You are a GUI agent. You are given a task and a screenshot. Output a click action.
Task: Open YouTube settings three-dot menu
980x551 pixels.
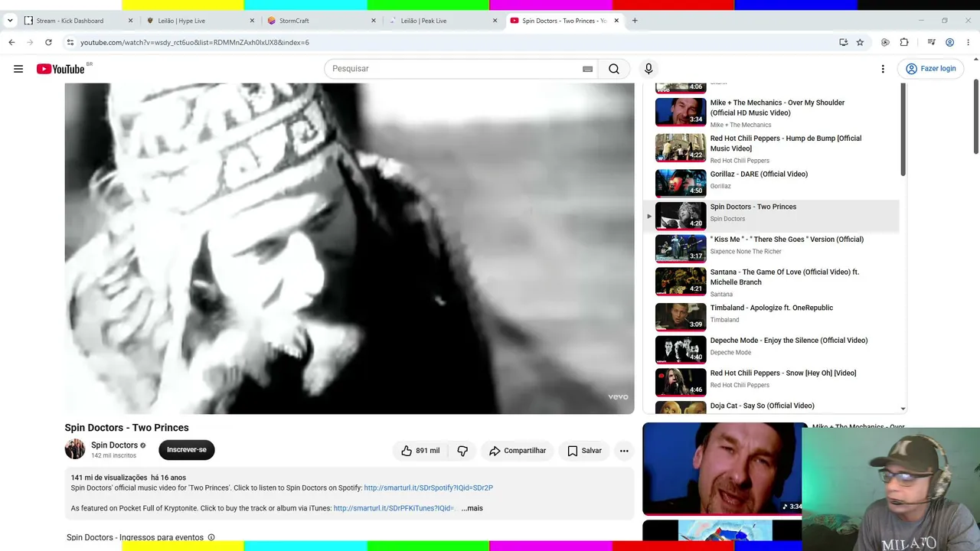pyautogui.click(x=883, y=69)
